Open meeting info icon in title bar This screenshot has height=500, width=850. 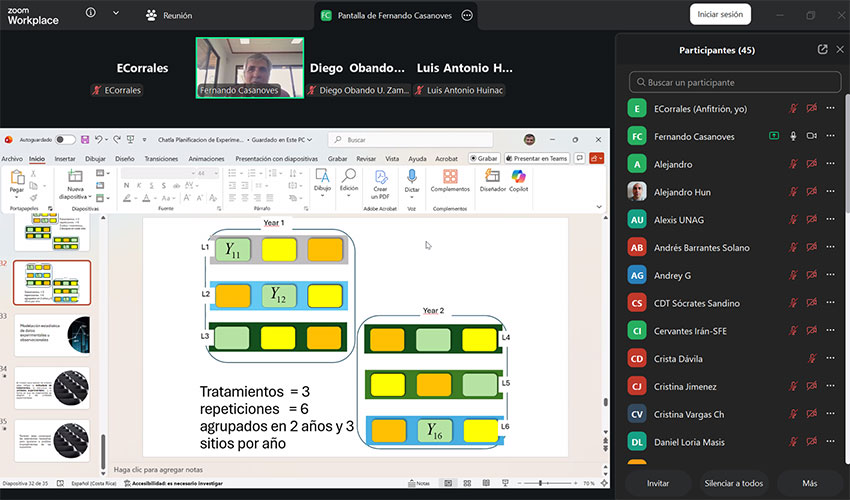coord(91,14)
